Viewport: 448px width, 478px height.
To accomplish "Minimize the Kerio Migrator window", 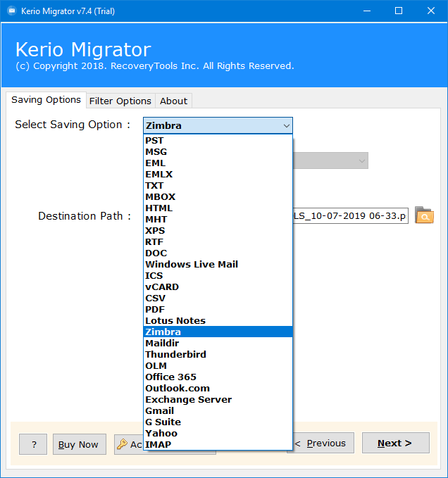I will (367, 11).
